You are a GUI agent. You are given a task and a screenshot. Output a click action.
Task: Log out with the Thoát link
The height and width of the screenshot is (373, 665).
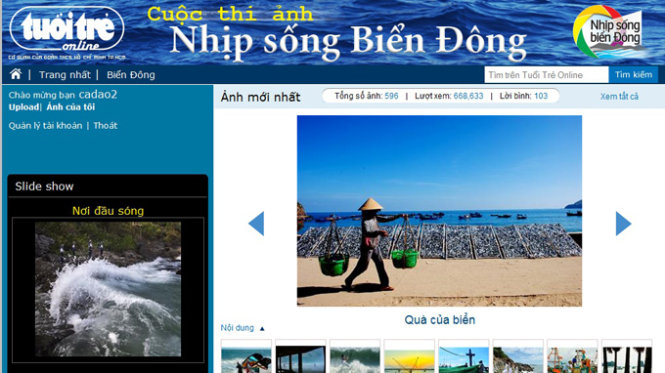[106, 126]
